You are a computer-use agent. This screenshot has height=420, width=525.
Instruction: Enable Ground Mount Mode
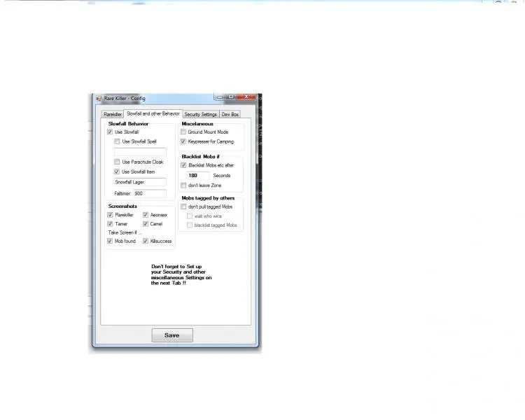coord(183,132)
